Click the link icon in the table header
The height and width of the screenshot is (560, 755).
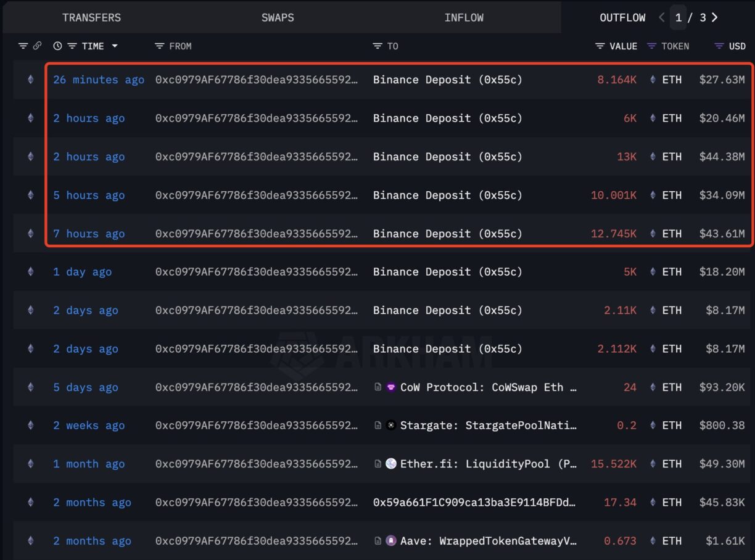pyautogui.click(x=38, y=46)
